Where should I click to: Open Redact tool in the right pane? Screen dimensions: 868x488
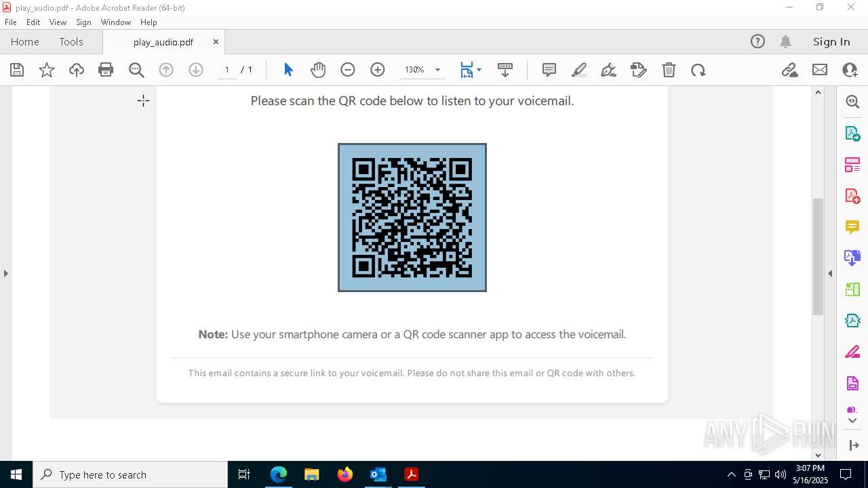(852, 352)
